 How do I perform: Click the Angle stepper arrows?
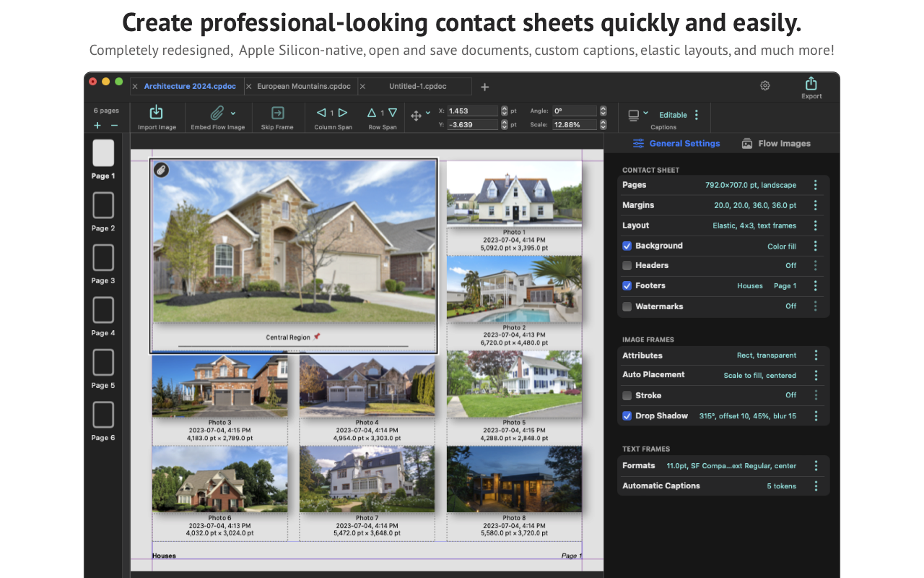coord(603,111)
